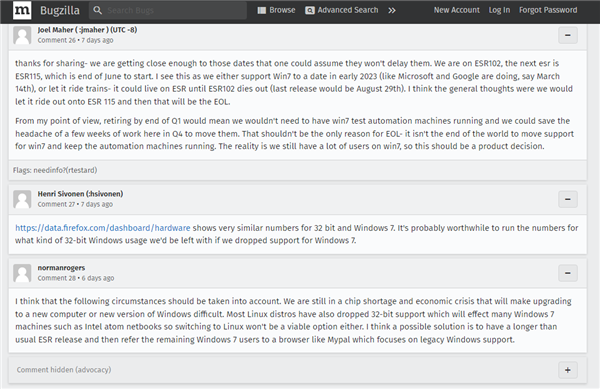The height and width of the screenshot is (389, 600).
Task: Open Joel Maher's user profile name
Action: [87, 30]
